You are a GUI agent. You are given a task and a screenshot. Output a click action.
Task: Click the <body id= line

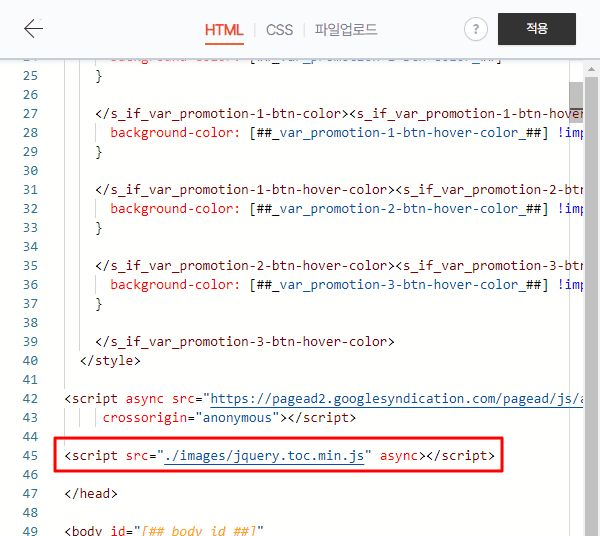point(164,531)
